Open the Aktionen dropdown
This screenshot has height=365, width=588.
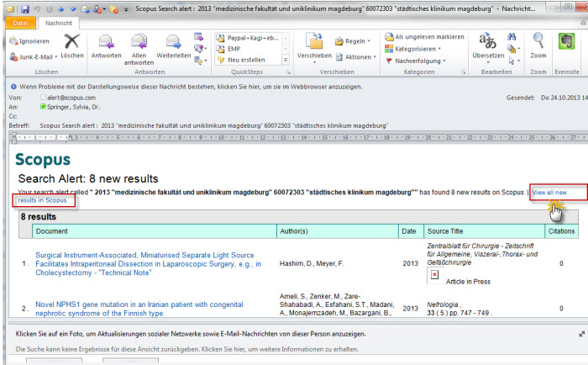(x=356, y=56)
